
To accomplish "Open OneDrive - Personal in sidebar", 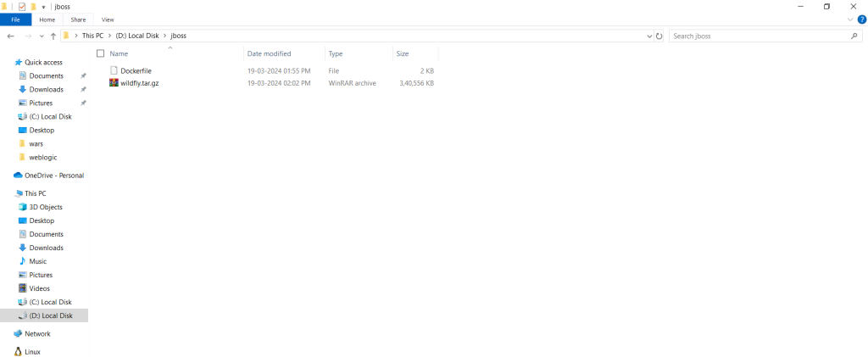I will point(53,176).
